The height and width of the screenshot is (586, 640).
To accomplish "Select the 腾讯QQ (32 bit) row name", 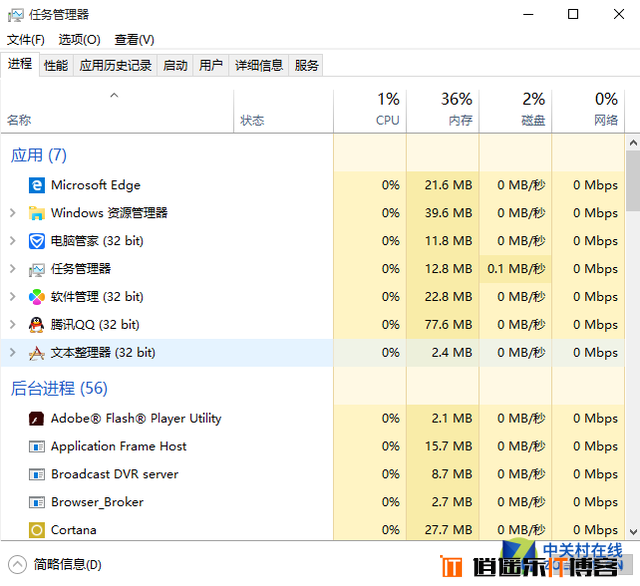I will point(95,324).
